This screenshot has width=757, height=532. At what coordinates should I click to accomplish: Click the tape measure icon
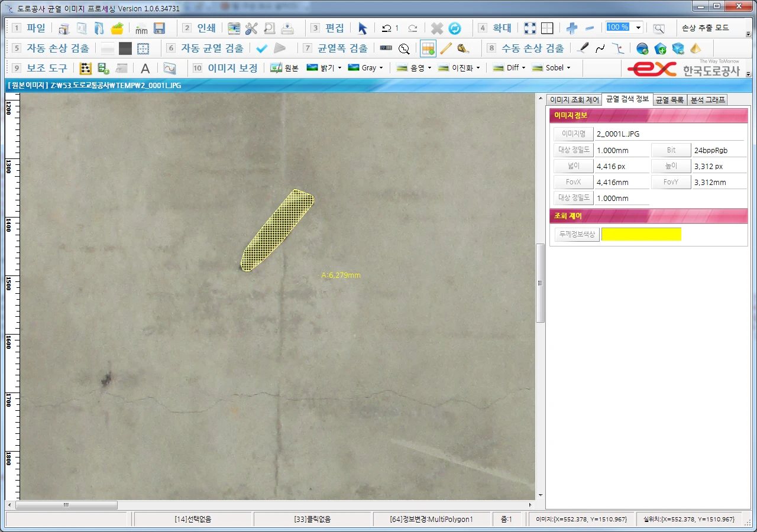tap(464, 48)
